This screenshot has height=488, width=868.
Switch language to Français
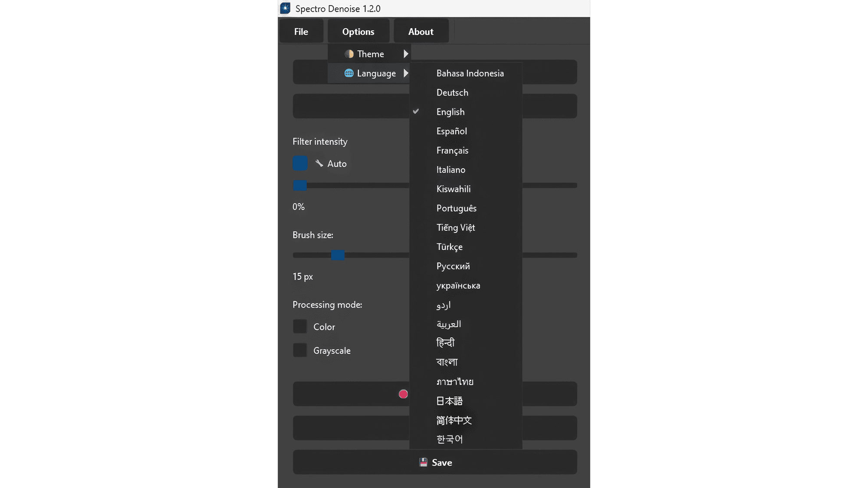[452, 151]
